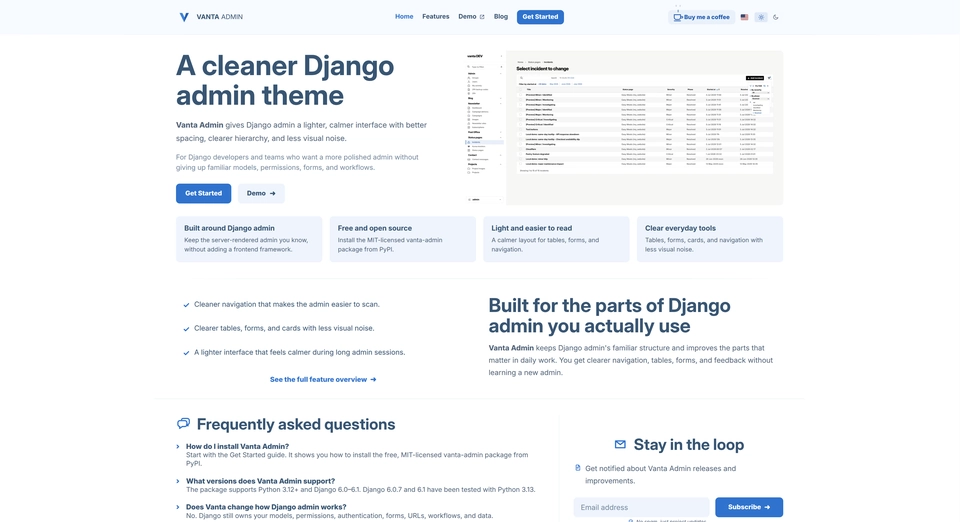Click document icon beside release notification text
The image size is (960, 522).
577,468
